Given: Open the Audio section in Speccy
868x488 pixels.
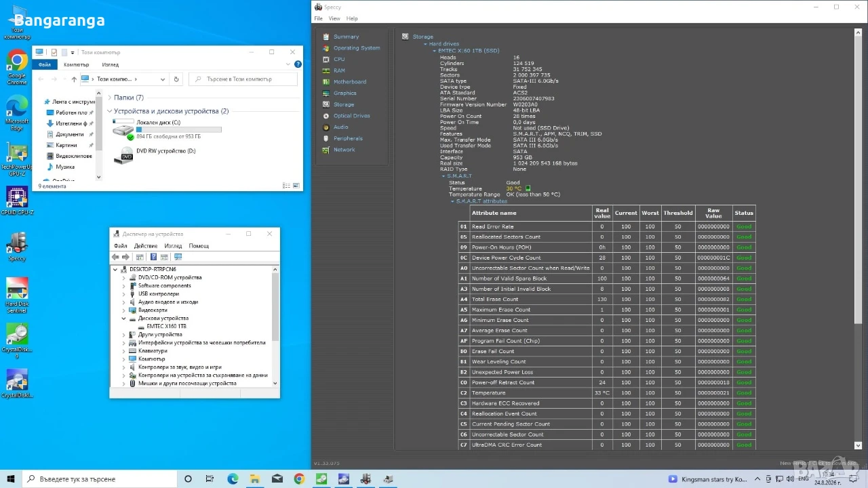Looking at the screenshot, I should tap(341, 127).
